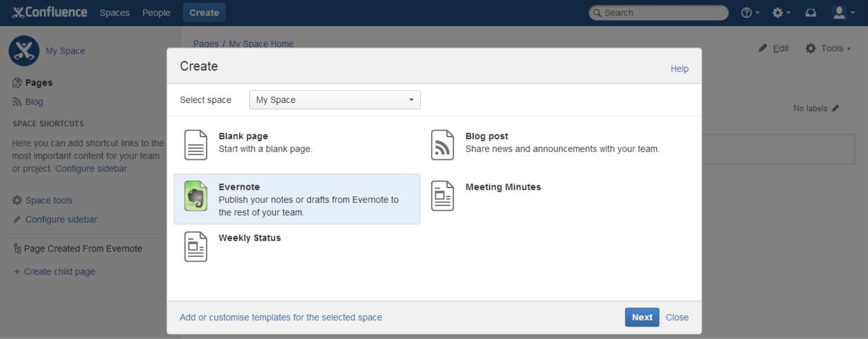Screen dimensions: 868x339
Task: Click the Weekly Status template icon
Action: coord(196,247)
